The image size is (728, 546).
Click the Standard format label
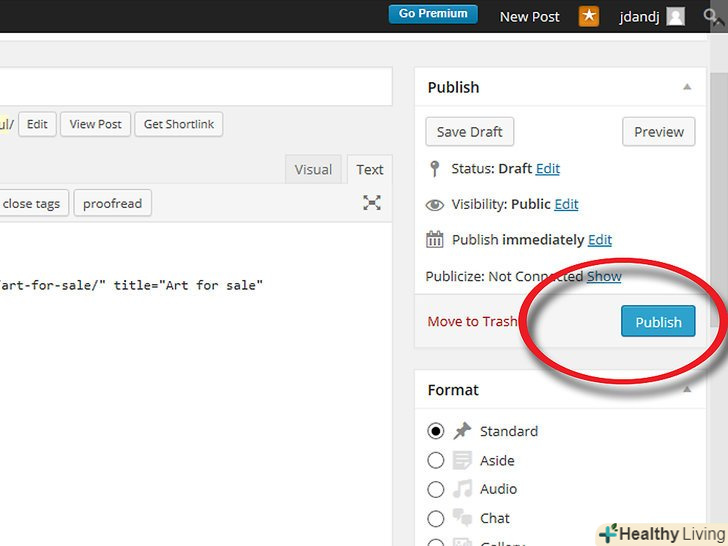pyautogui.click(x=509, y=431)
